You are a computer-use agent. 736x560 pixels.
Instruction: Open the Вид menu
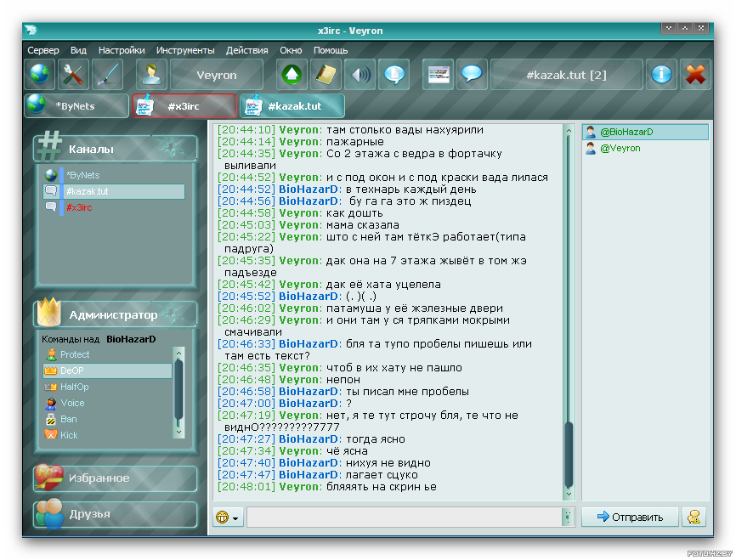click(78, 50)
